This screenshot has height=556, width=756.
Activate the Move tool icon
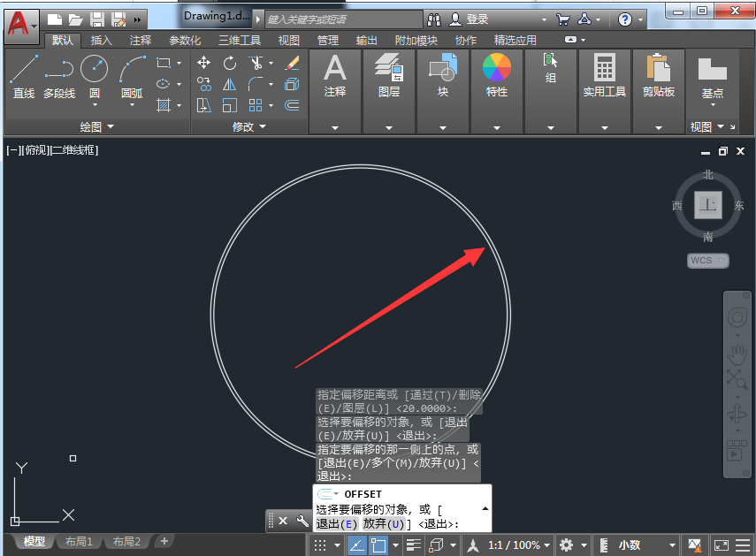click(x=204, y=63)
